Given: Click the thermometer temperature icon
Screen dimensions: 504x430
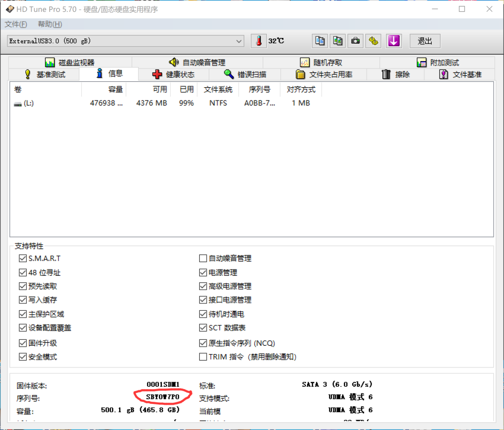Looking at the screenshot, I should coord(258,41).
